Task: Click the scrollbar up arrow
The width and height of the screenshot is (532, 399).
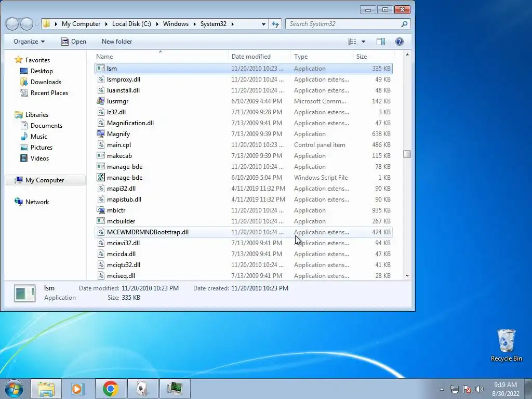Action: pos(407,55)
